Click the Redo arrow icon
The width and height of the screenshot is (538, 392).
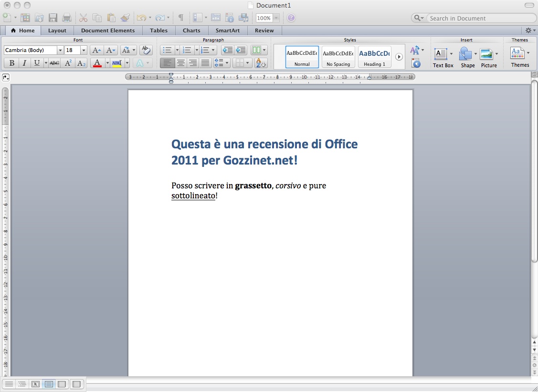(x=160, y=18)
